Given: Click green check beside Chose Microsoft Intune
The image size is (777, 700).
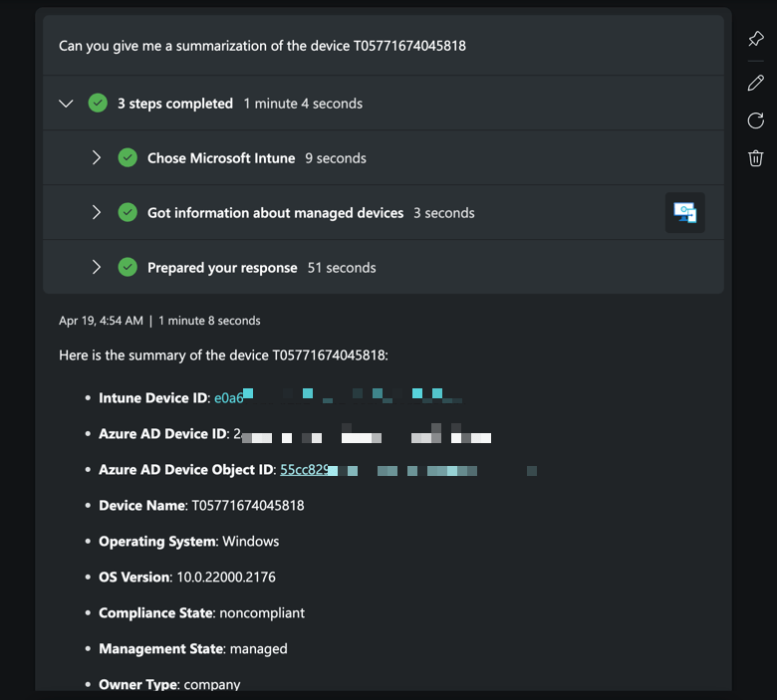Looking at the screenshot, I should tap(128, 157).
